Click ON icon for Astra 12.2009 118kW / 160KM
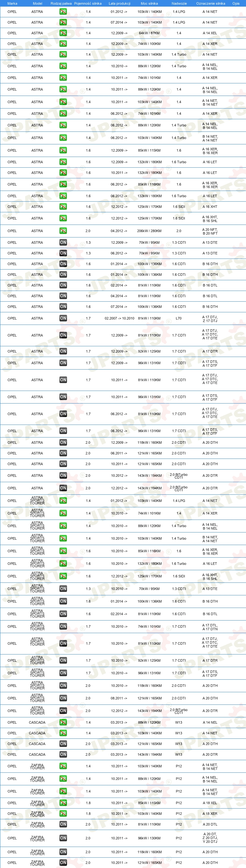This screenshot has height=868, width=246. tap(63, 442)
